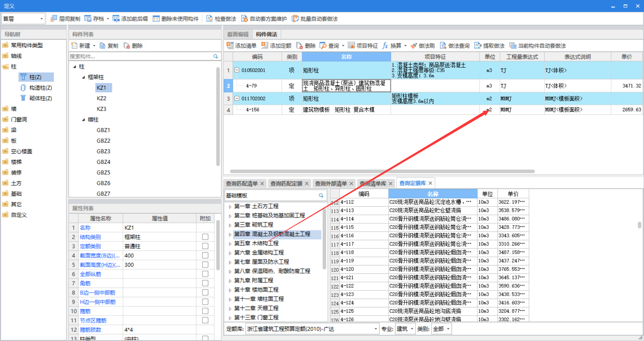Click the 项目特征 icon
The height and width of the screenshot is (341, 644).
pyautogui.click(x=351, y=46)
